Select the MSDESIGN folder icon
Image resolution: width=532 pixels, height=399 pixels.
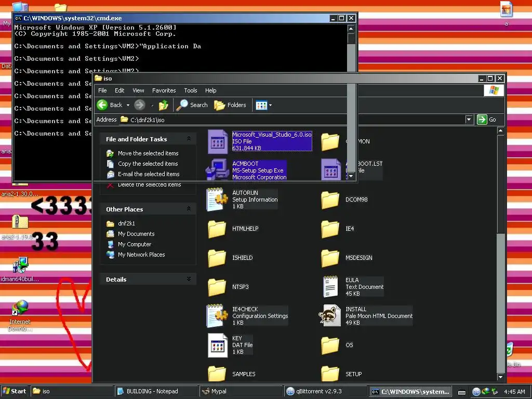330,258
